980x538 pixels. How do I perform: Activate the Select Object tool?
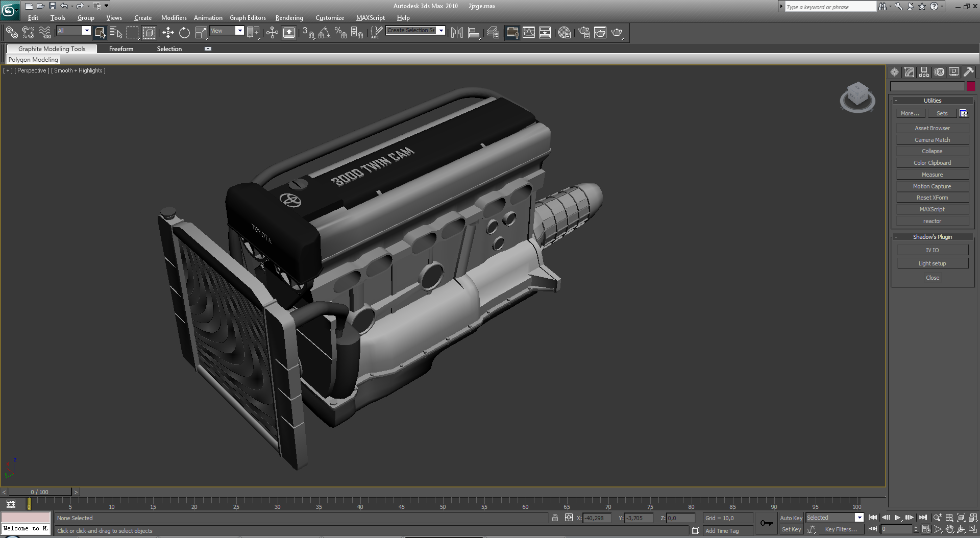click(x=100, y=33)
